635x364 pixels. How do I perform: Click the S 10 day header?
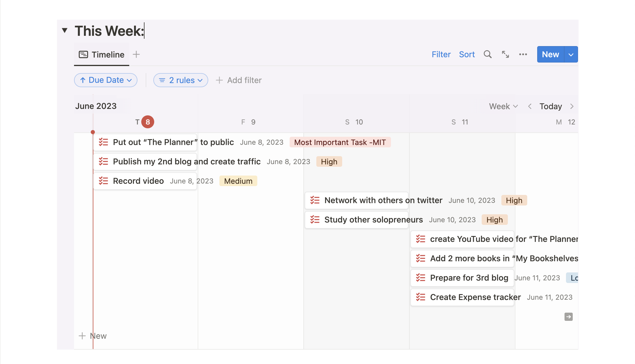click(x=354, y=122)
